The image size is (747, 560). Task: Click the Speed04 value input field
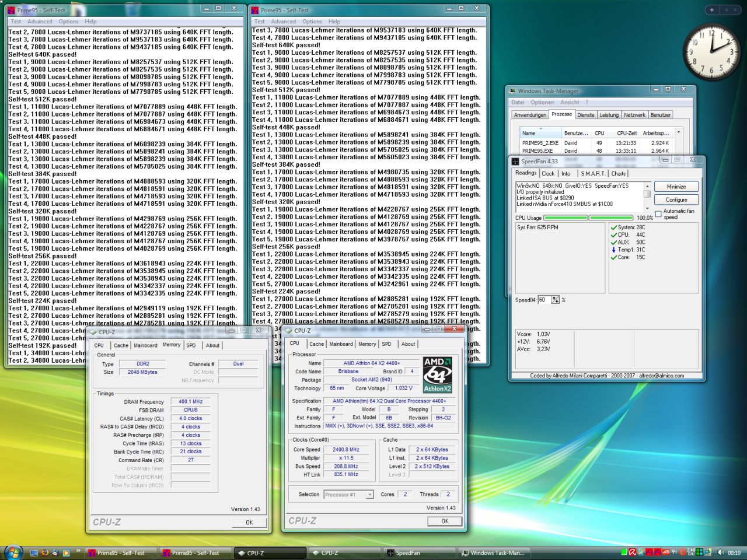click(544, 300)
